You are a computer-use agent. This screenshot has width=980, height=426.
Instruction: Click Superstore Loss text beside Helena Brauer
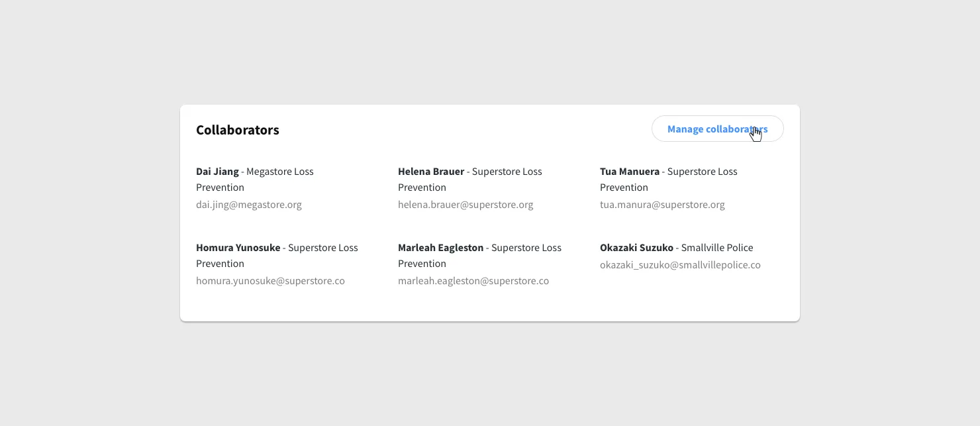pyautogui.click(x=507, y=172)
